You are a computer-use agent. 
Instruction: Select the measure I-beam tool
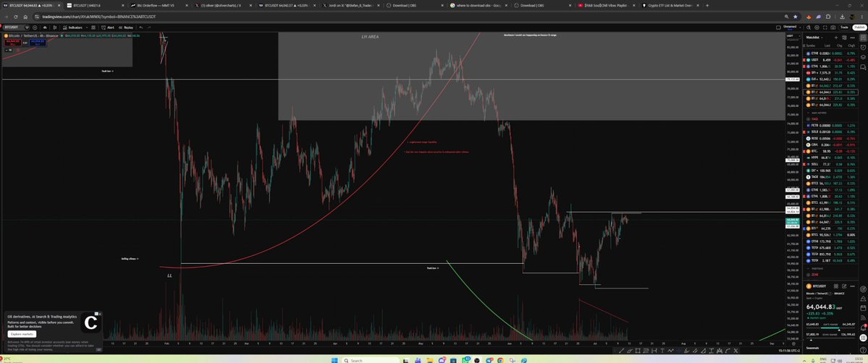(712, 351)
